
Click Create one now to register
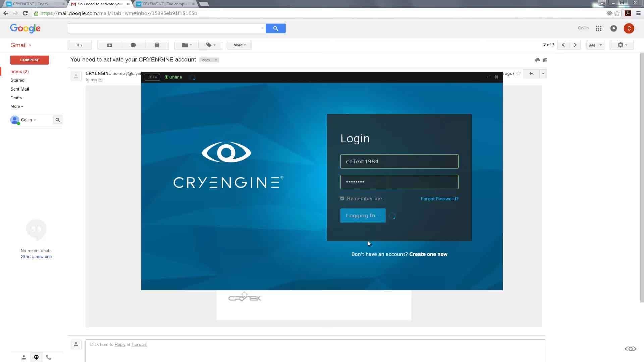(x=428, y=254)
